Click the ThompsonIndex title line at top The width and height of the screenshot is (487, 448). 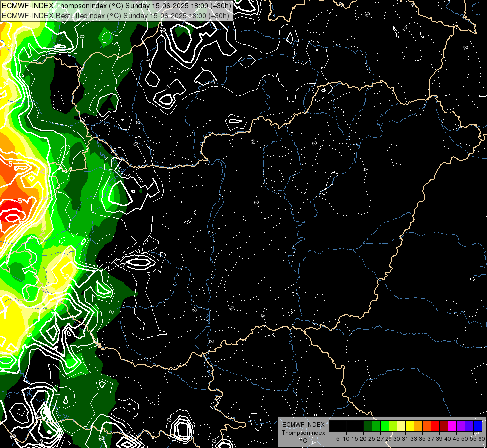116,5
